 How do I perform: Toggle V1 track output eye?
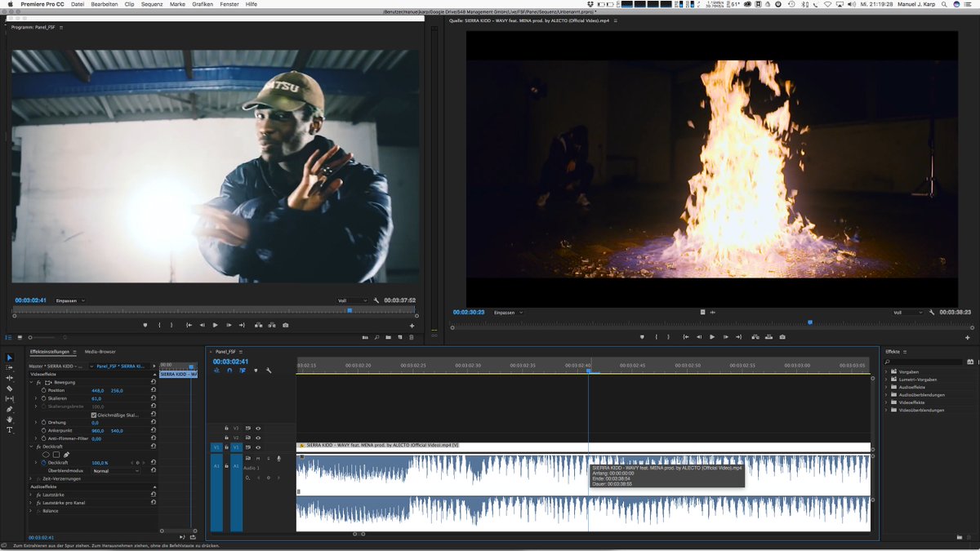[x=258, y=447]
